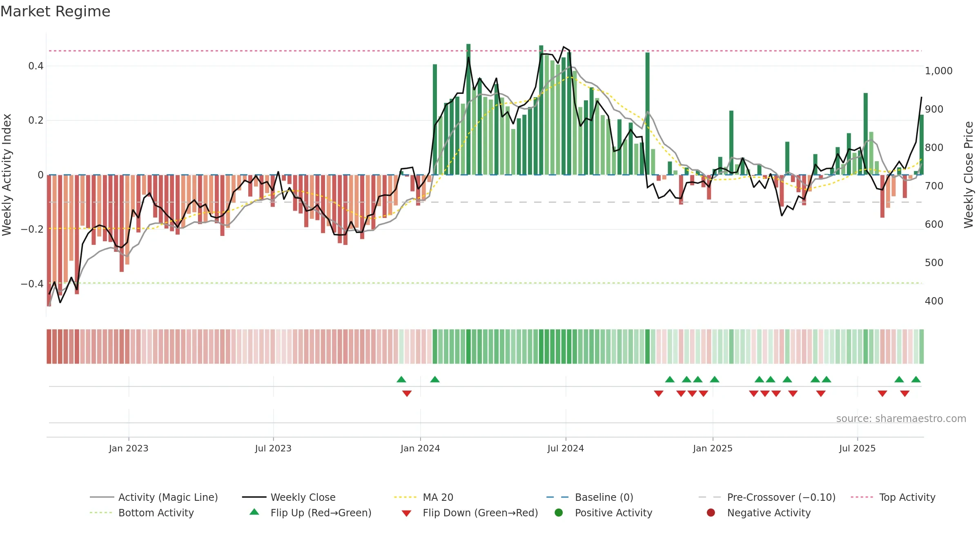The image size is (980, 551).
Task: Toggle Baseline (0) legend entry
Action: click(590, 497)
